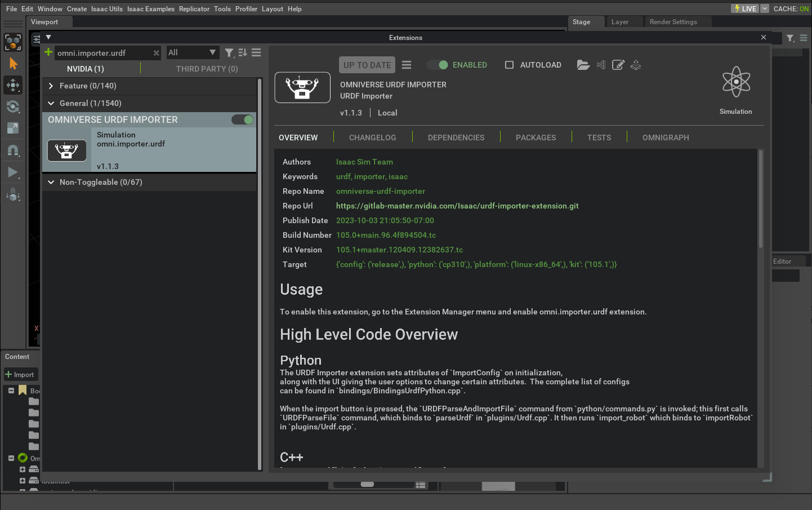Click the Stage panel filter funnel icon

[x=791, y=38]
